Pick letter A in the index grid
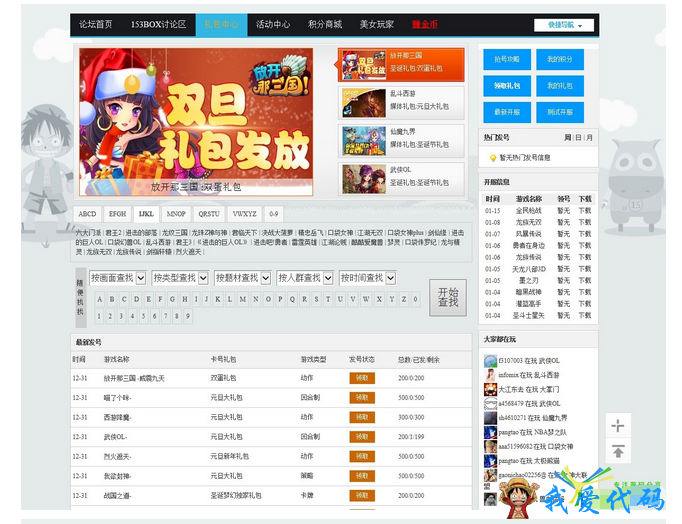 point(100,299)
